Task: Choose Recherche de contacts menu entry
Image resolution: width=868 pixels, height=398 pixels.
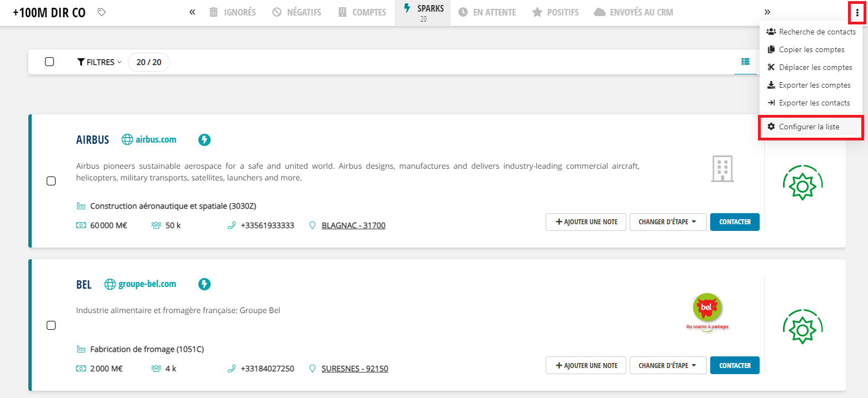Action: point(811,32)
